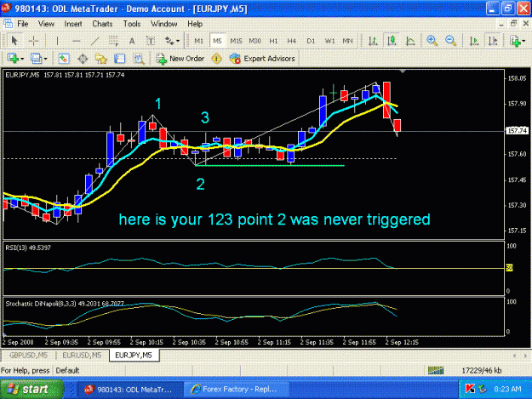Screen dimensions: 532x399
Task: Switch to the GBPUSD,M5 chart tab
Action: tap(28, 356)
